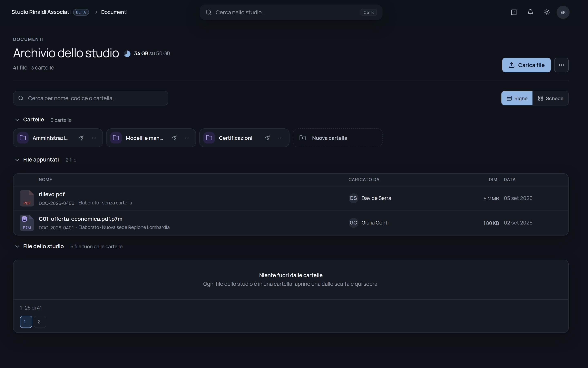Share the Modelli e man... folder
Viewport: 588px width, 368px height.
[174, 138]
